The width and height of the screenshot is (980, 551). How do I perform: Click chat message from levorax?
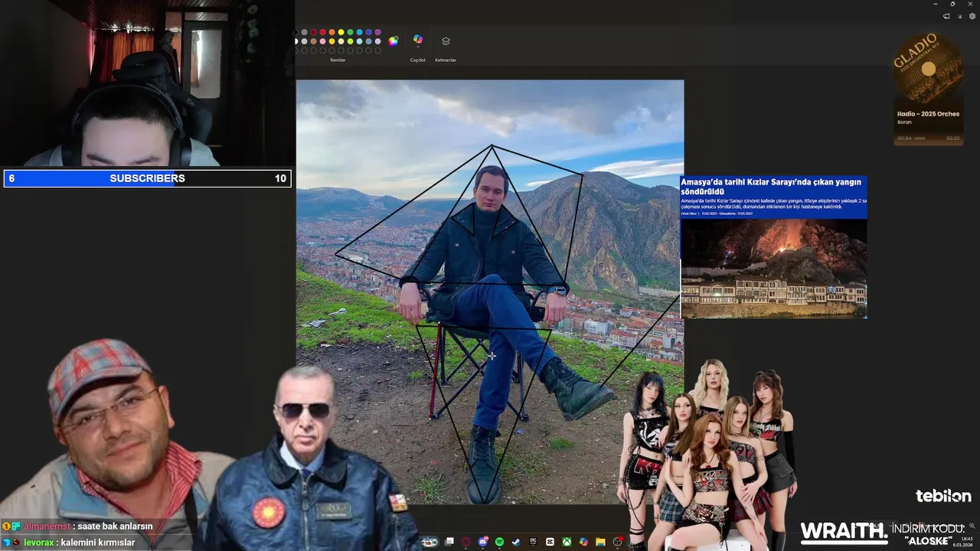point(69,543)
